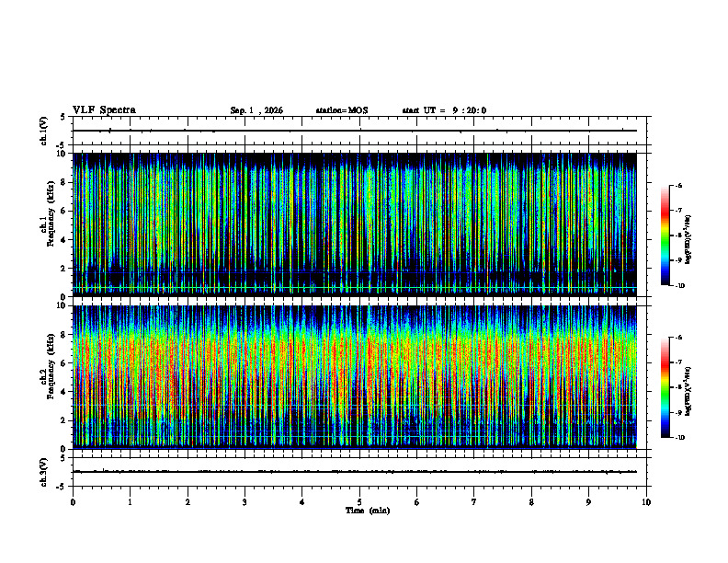Image resolution: width=728 pixels, height=563 pixels.
Task: Click the 8 minute tick on time axis
Action: (x=531, y=502)
